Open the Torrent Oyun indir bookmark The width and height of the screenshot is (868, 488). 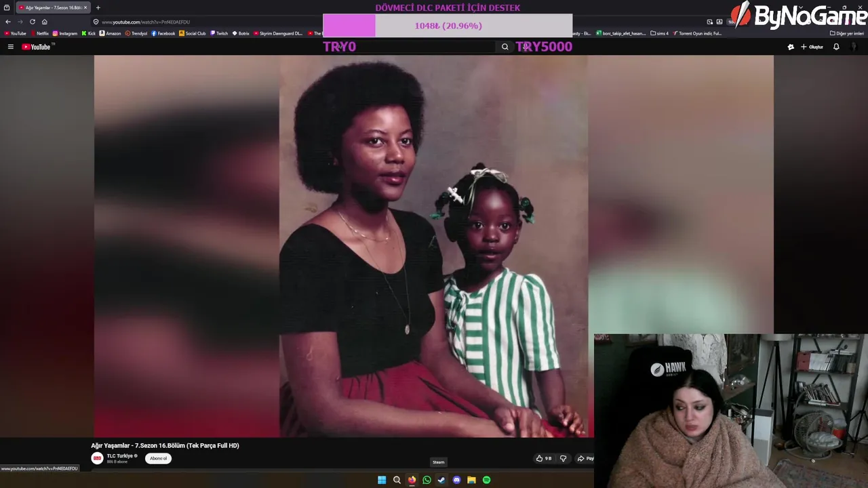tap(698, 33)
